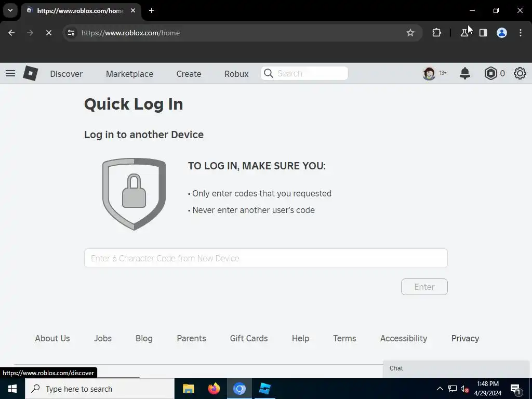The image size is (532, 399).
Task: Launch Firefox from the taskbar
Action: tap(214, 389)
